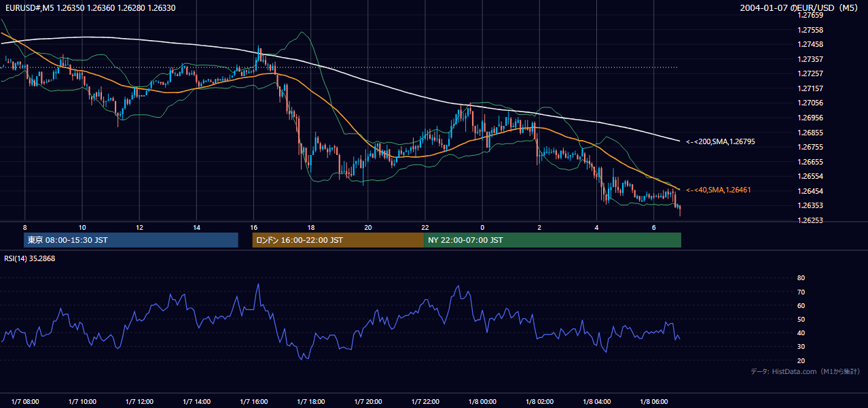The image size is (868, 408).
Task: Click the 1.26253 price axis label
Action: [x=810, y=220]
